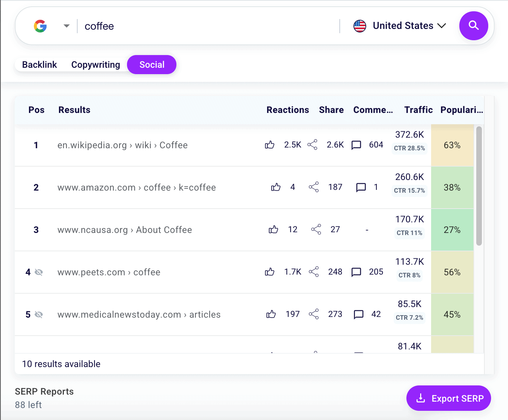Image resolution: width=508 pixels, height=420 pixels.
Task: Click the share icon on the Amazon row
Action: coord(313,187)
